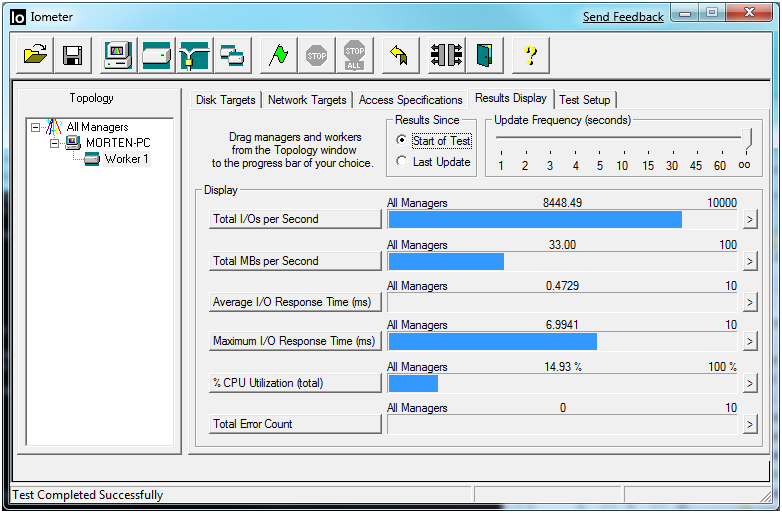Click Total MBs per Second button

[x=295, y=261]
